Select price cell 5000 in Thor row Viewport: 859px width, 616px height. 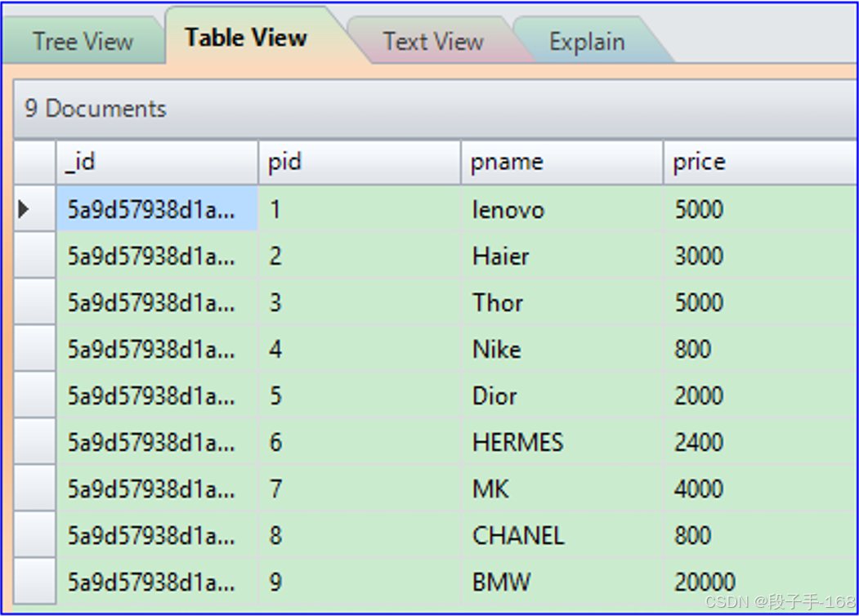coord(761,301)
